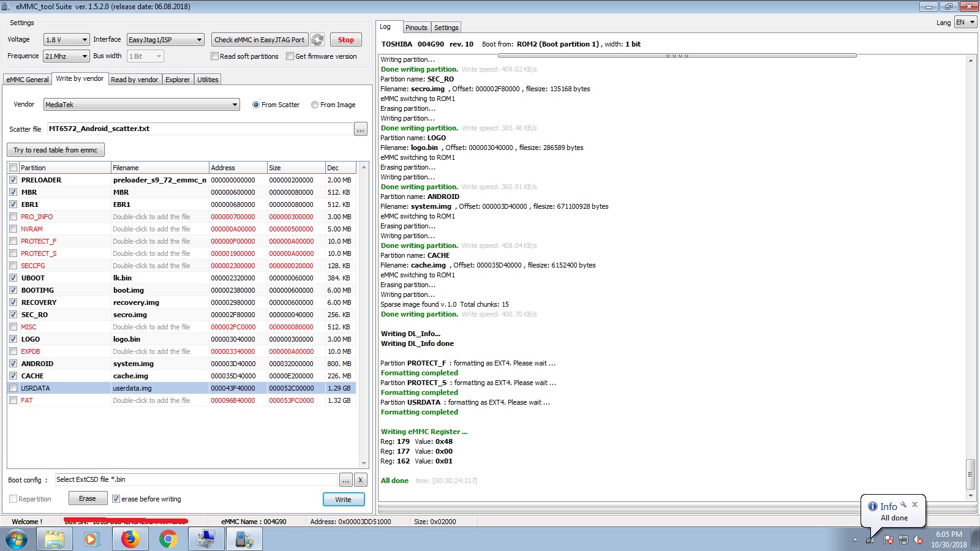Viewport: 980px width, 551px height.
Task: Switch to the Pinouts tab
Action: (417, 28)
